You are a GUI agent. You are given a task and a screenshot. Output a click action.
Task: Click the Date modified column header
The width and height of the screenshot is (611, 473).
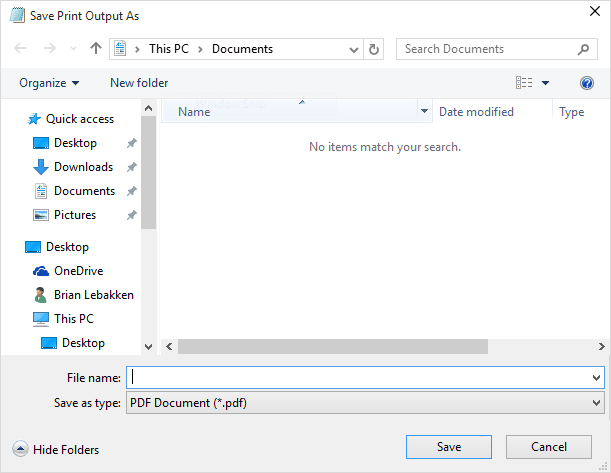(x=476, y=112)
